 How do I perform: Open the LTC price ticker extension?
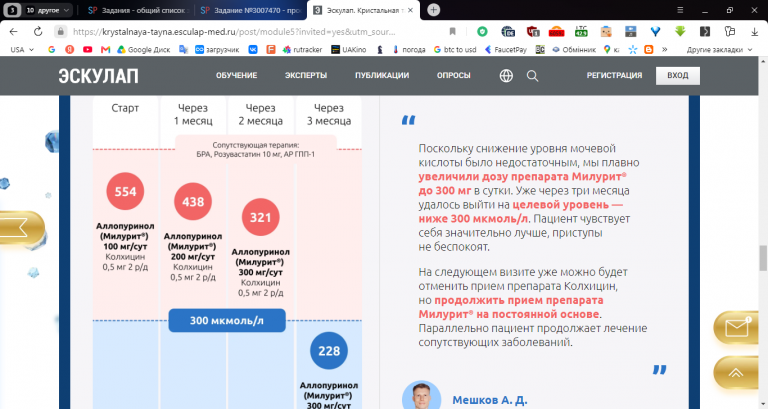pyautogui.click(x=581, y=31)
